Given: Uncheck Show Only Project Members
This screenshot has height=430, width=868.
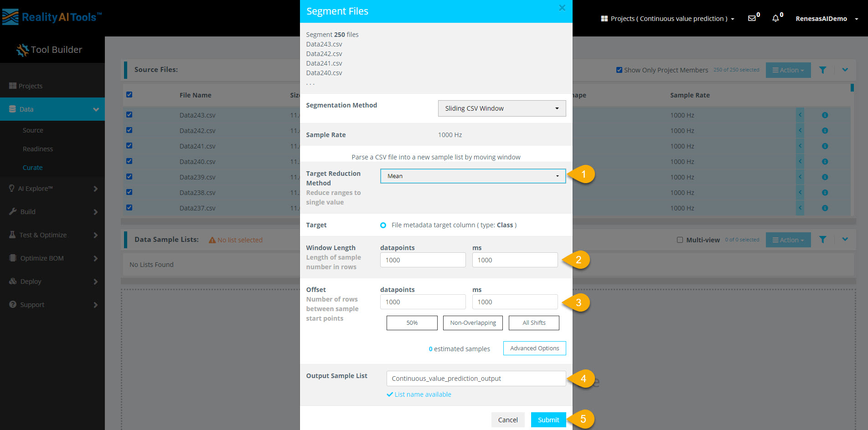Looking at the screenshot, I should (619, 70).
